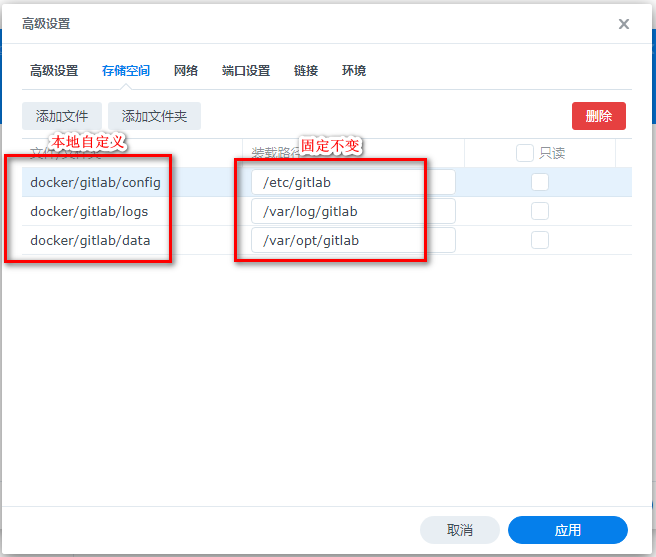Select the docker/gitlab/data row

(x=327, y=240)
